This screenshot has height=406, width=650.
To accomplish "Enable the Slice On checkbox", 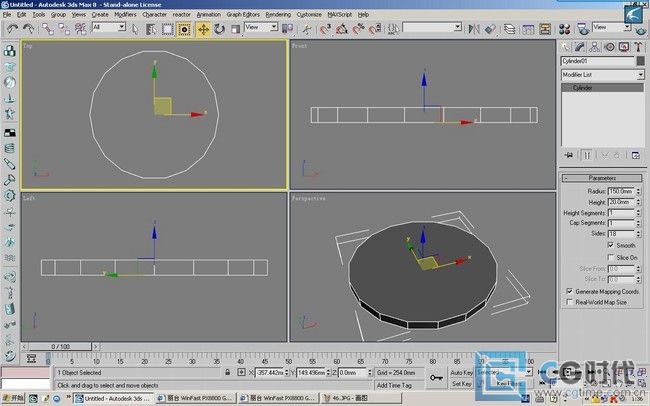I will point(611,258).
